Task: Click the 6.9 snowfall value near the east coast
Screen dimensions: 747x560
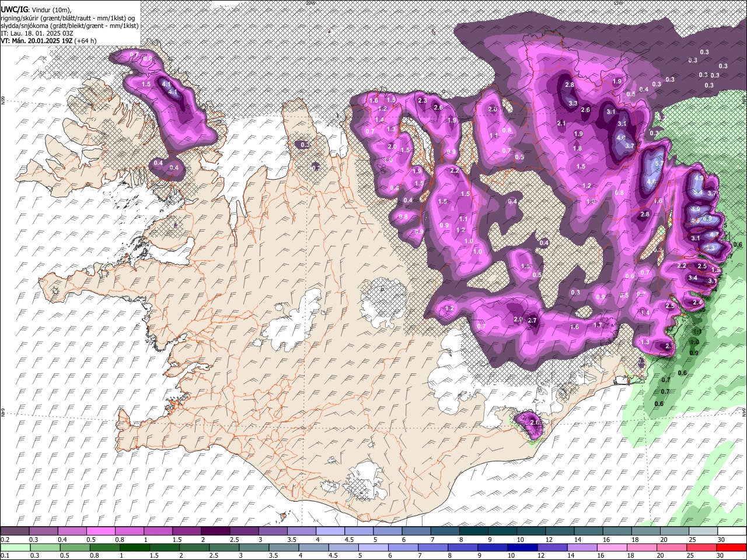Action: pos(707,218)
